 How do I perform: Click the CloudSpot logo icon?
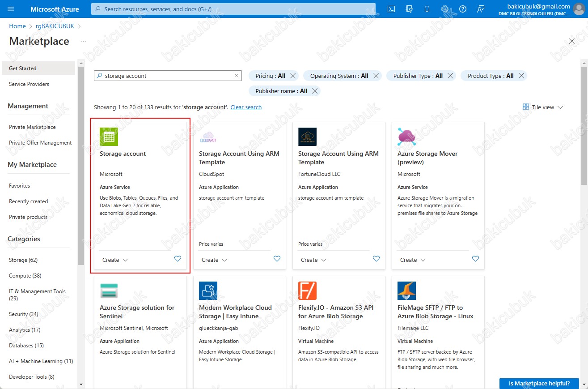pyautogui.click(x=208, y=137)
